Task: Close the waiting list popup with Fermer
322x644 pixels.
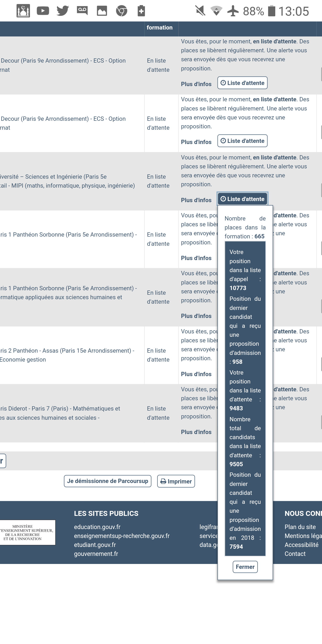Action: [x=245, y=567]
